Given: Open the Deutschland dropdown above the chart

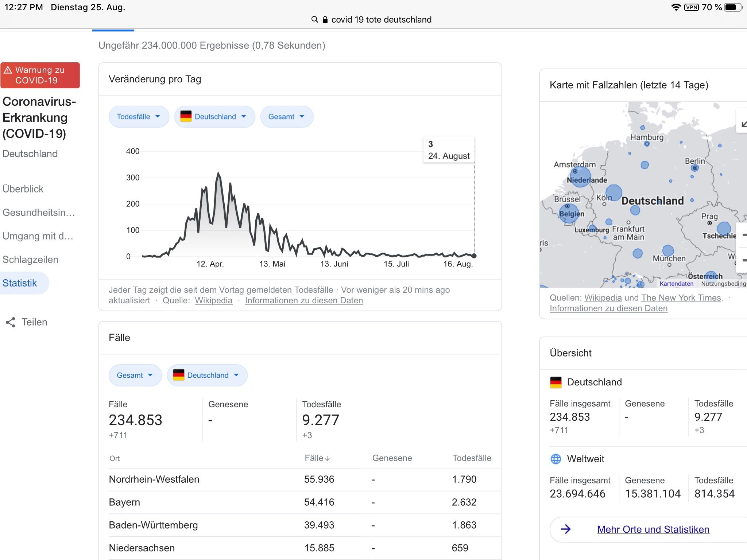Looking at the screenshot, I should pyautogui.click(x=214, y=117).
